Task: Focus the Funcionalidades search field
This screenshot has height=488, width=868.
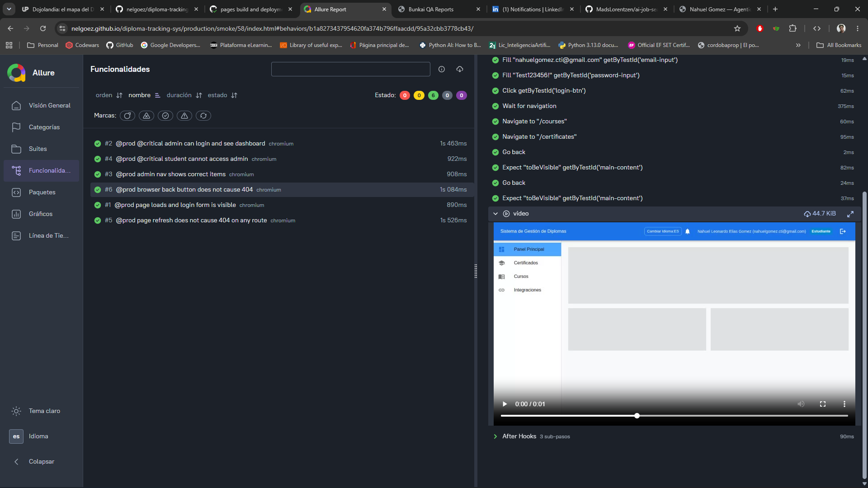Action: pos(350,69)
